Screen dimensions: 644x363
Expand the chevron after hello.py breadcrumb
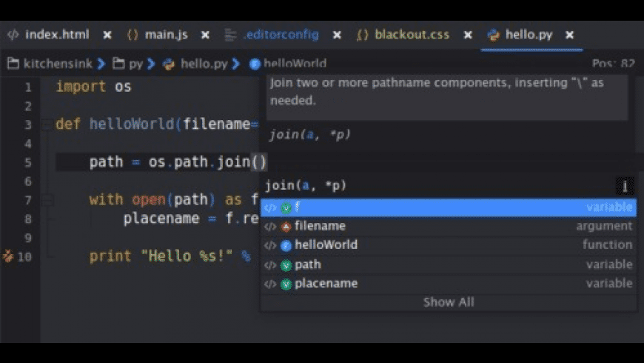point(236,64)
